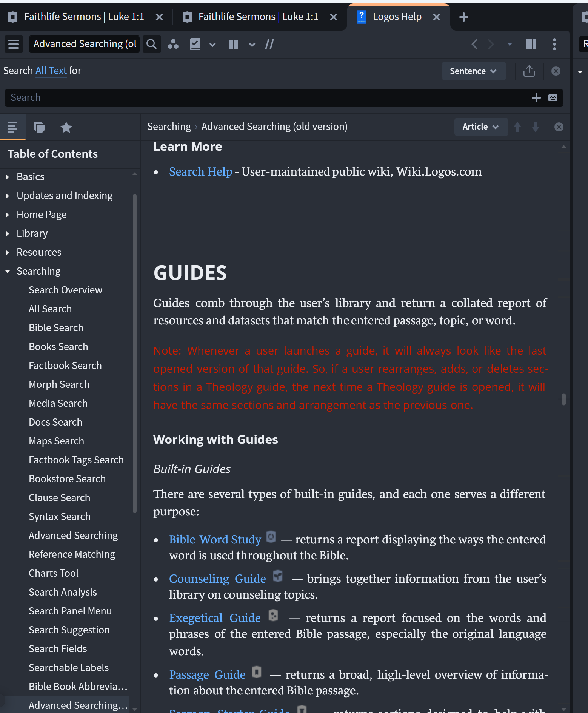The width and height of the screenshot is (588, 713).
Task: Close the Logos Help tab
Action: 437,17
